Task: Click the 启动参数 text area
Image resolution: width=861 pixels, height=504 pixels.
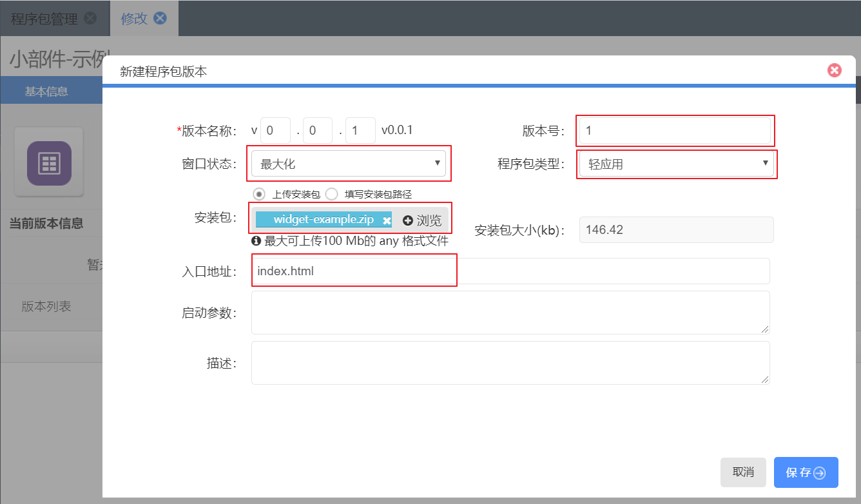Action: [510, 313]
